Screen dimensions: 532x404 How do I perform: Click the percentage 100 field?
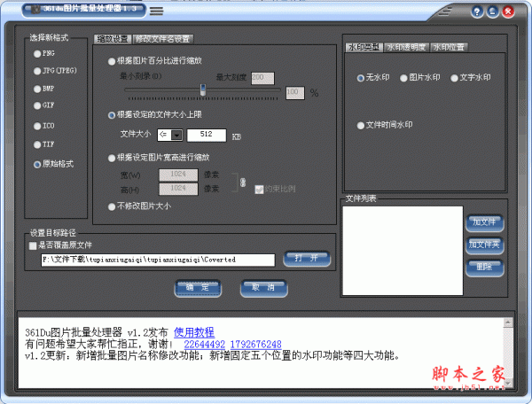(x=295, y=92)
